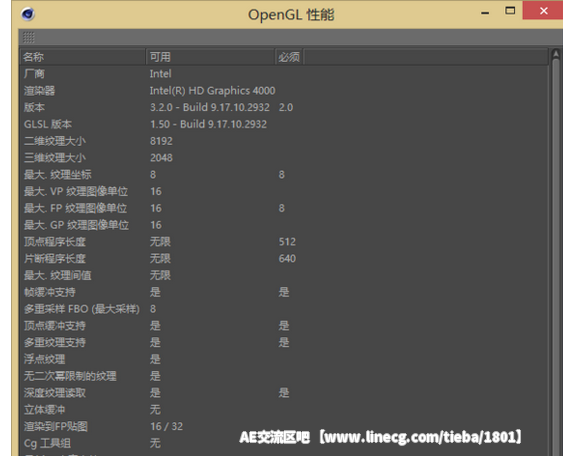Select the 最大. GP 纹理图像单位 row
Image resolution: width=563 pixels, height=456 pixels.
pos(76,225)
